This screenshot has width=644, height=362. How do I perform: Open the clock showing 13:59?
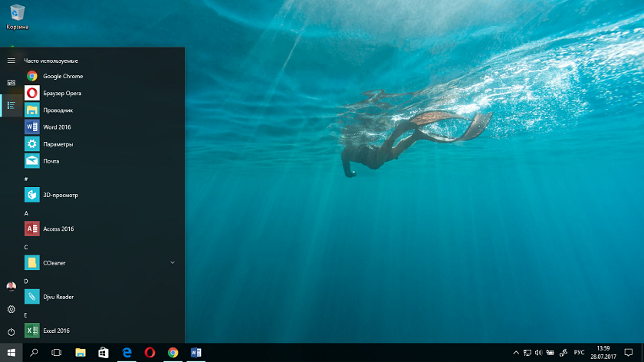(603, 353)
